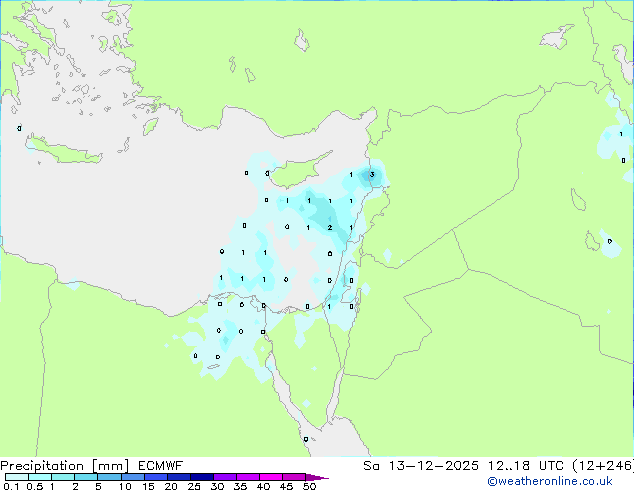Click the 30–35 mm purple legend swatch

225,477
